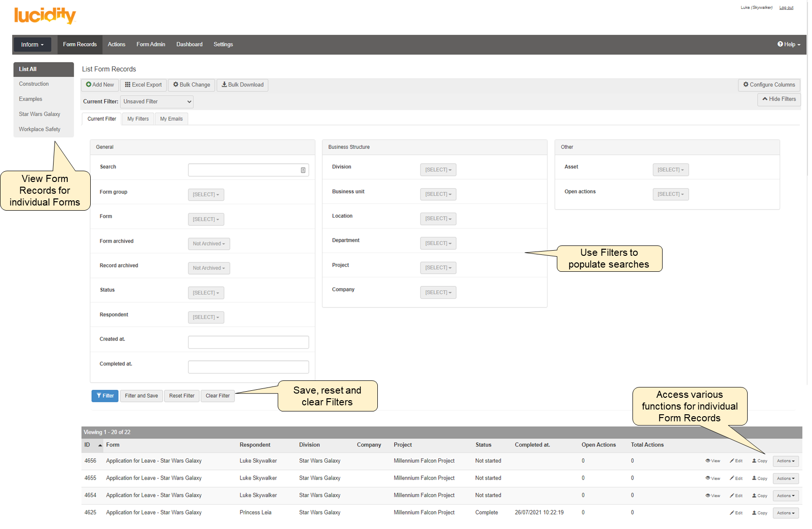Copy record 4654
Image resolution: width=812 pixels, height=529 pixels.
(759, 496)
